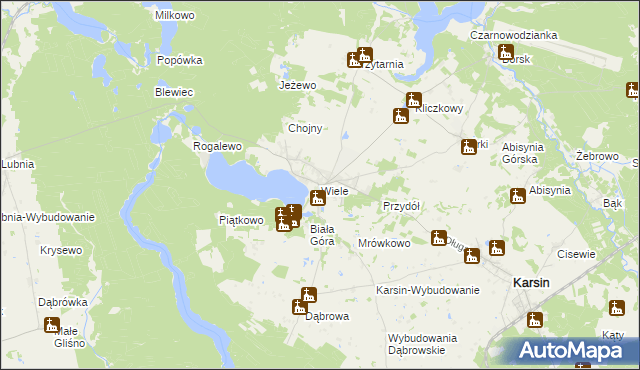The height and width of the screenshot is (370, 640).
Task: Click the church icon near Małe Gliśno
Action: [x=52, y=325]
